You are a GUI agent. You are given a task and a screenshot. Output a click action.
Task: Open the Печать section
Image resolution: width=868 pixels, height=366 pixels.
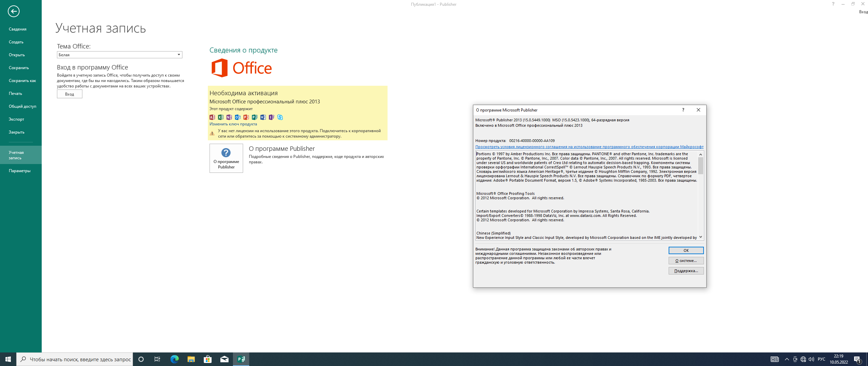[x=21, y=94]
